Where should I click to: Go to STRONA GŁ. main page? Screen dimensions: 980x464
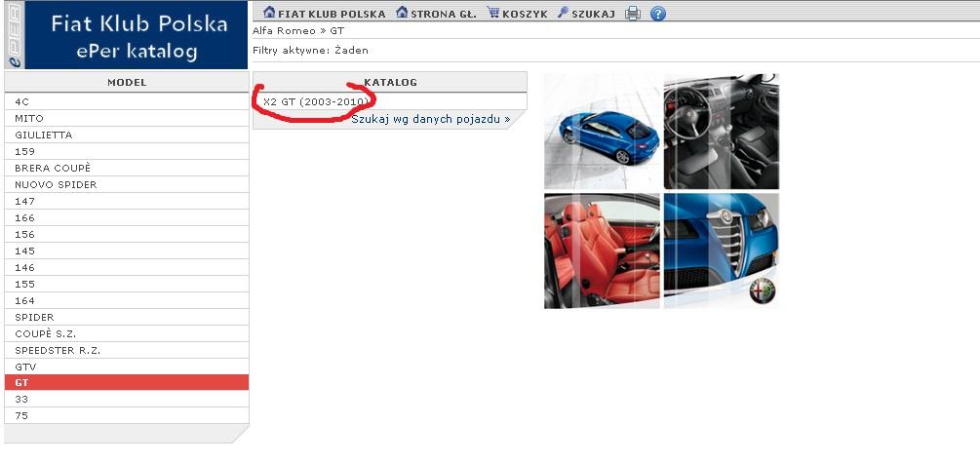(444, 14)
